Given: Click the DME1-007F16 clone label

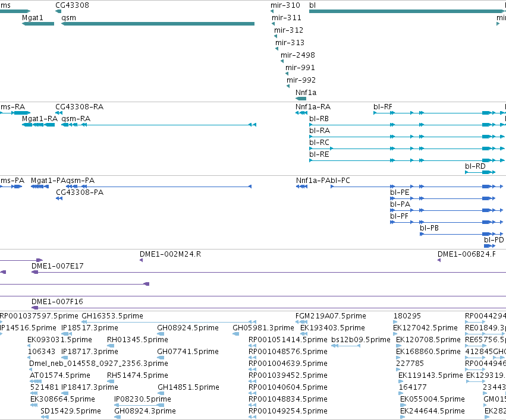Looking at the screenshot, I should pos(57,302).
